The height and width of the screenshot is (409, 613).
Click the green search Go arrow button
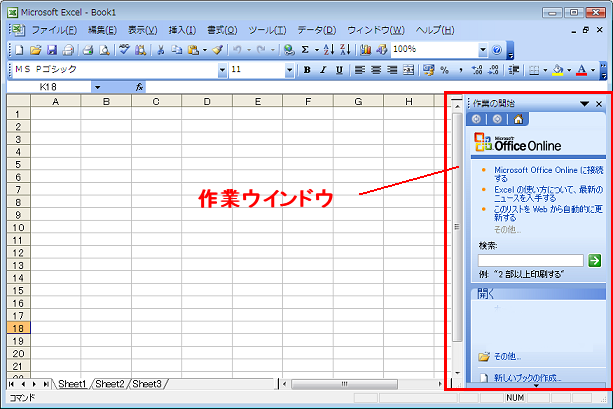tap(595, 260)
